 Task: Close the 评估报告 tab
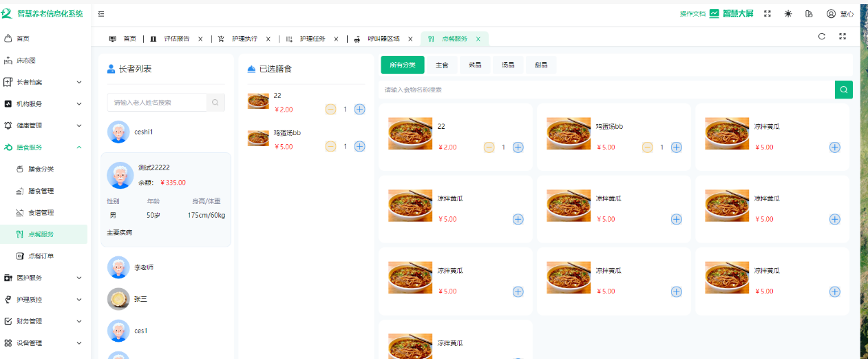coord(200,39)
